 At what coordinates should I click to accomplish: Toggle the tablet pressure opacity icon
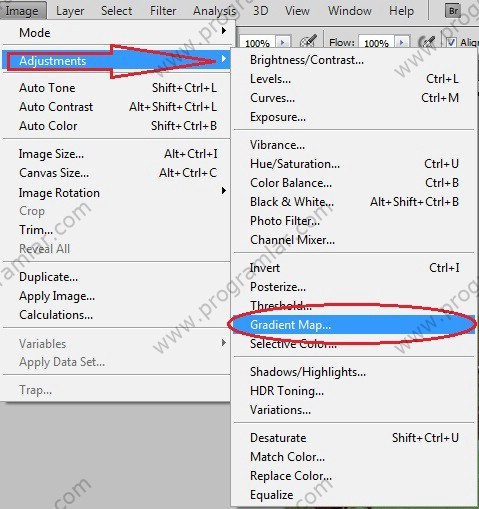click(x=308, y=42)
